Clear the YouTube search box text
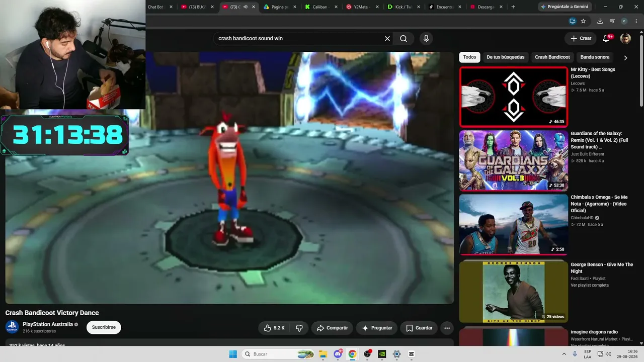The height and width of the screenshot is (362, 644). (387, 39)
